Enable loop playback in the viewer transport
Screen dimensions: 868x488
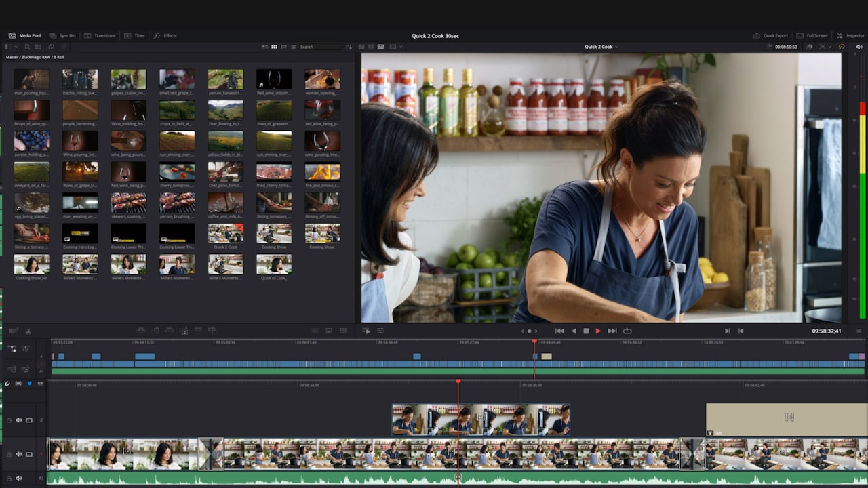pos(628,331)
